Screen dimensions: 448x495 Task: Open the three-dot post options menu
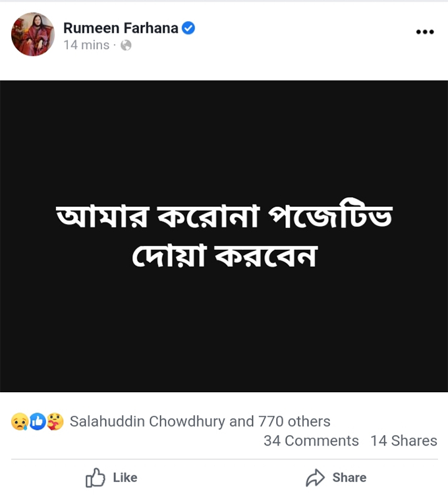(425, 32)
